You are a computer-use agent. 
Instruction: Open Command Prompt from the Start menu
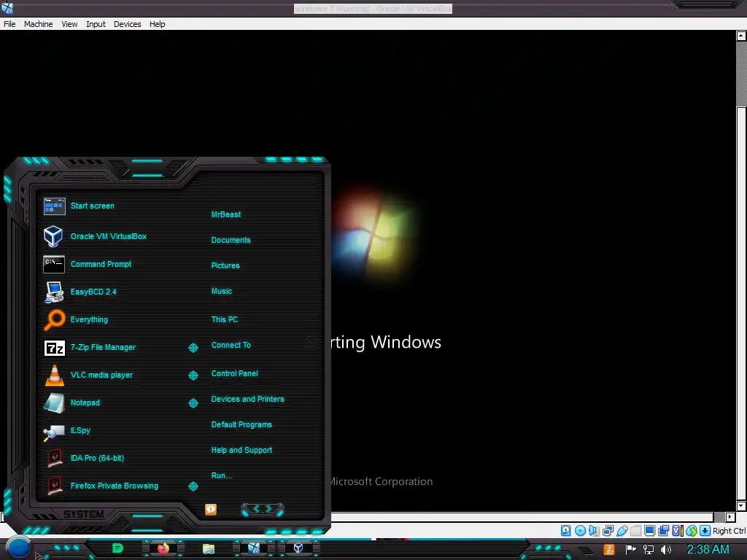[x=87, y=264]
